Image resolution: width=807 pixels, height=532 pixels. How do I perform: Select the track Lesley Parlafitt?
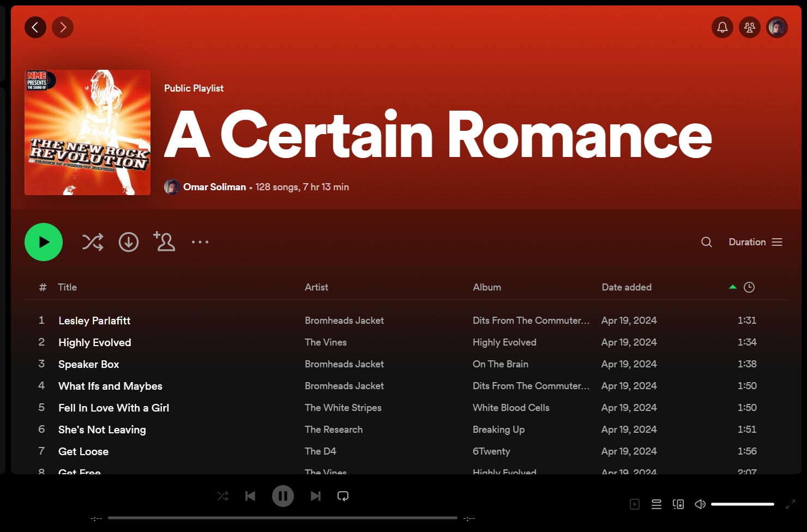click(x=94, y=321)
